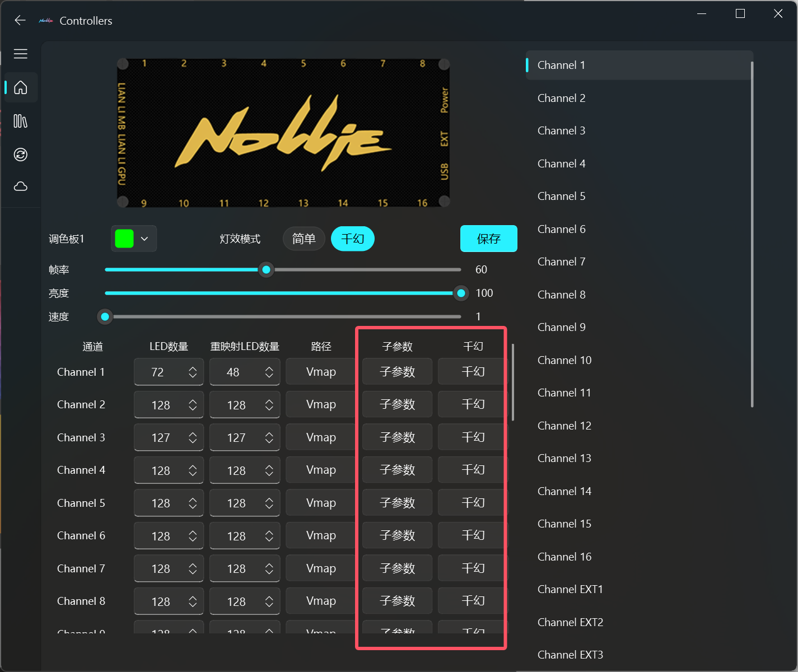Click the Channel 7 重映射LED数量 stepper arrows
The height and width of the screenshot is (672, 798).
pyautogui.click(x=269, y=569)
